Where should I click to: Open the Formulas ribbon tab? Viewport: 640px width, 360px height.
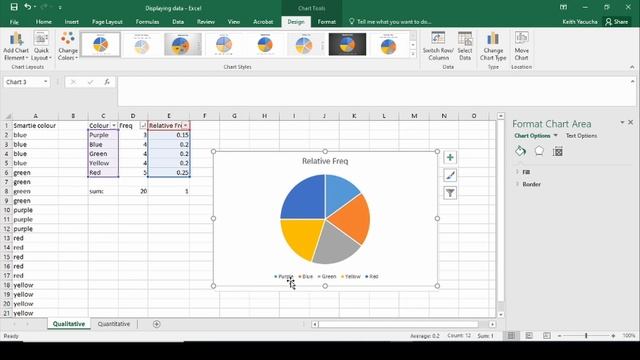(147, 22)
